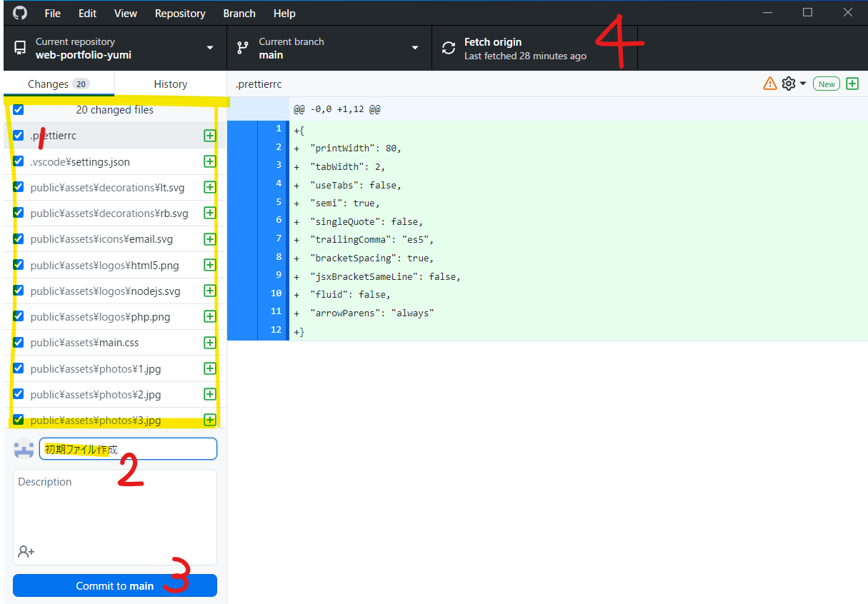Click the web-portfolio-yumi repository name

click(x=84, y=55)
